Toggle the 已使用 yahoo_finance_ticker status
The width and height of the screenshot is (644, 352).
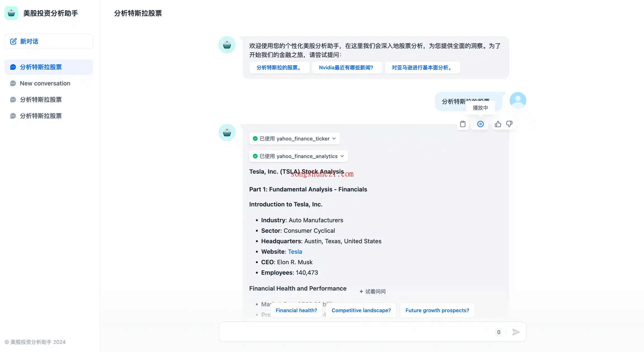[x=295, y=138]
